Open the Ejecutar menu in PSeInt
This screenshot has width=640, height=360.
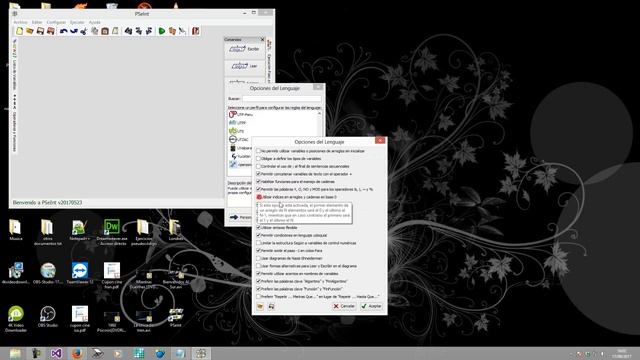(x=77, y=22)
